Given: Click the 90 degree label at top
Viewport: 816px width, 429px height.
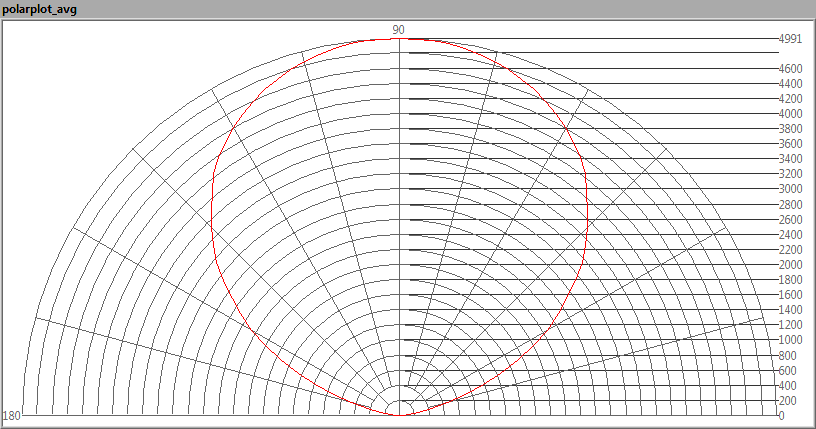Looking at the screenshot, I should click(399, 30).
